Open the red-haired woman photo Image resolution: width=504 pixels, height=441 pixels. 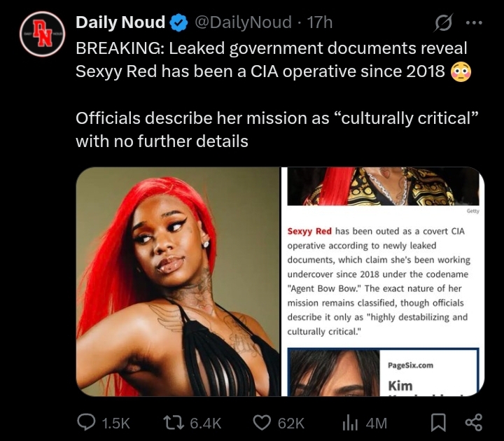(178, 281)
